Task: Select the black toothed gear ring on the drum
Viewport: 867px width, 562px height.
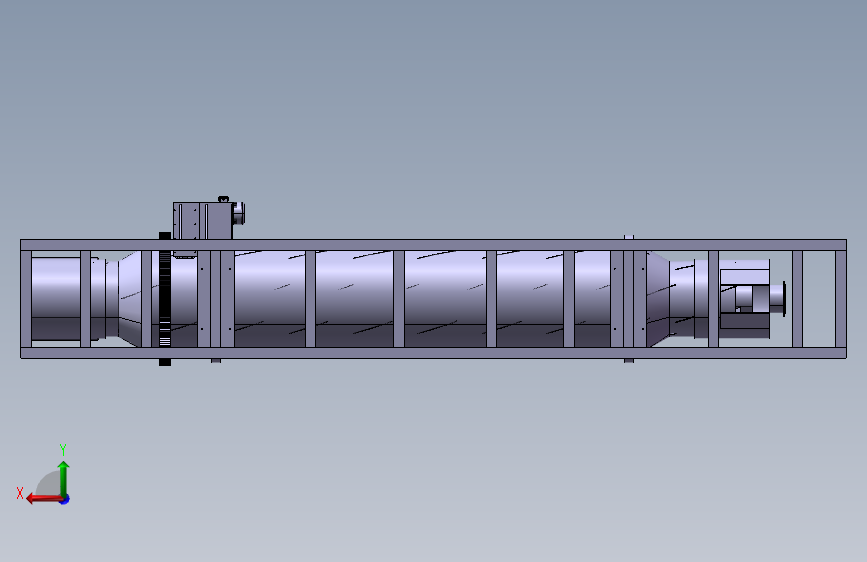Action: coord(165,299)
